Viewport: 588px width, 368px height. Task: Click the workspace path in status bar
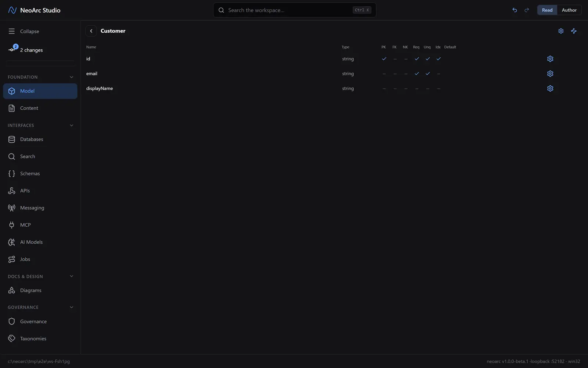[39, 361]
